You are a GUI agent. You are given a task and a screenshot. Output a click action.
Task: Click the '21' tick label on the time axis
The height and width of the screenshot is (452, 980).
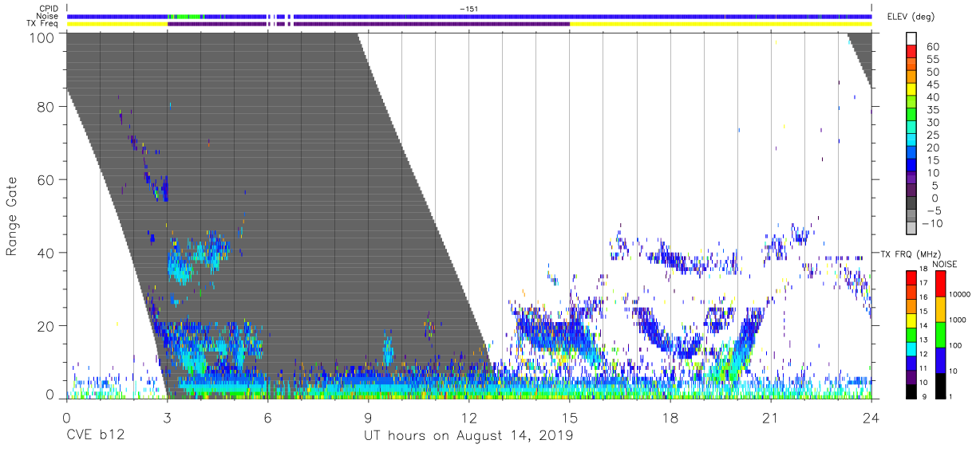click(x=770, y=418)
